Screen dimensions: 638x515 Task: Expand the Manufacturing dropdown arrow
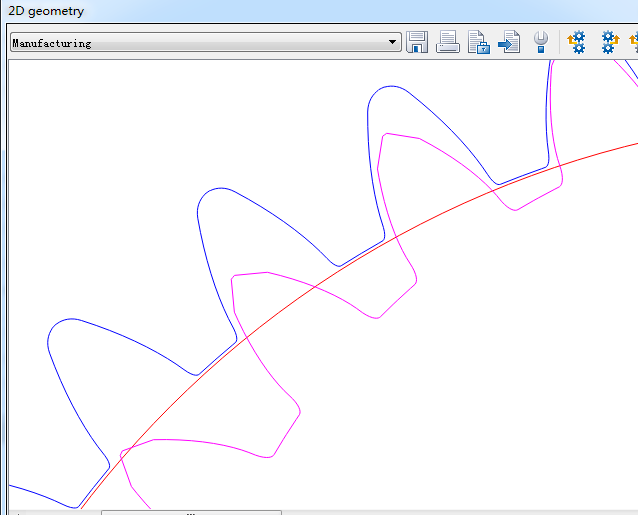click(394, 43)
